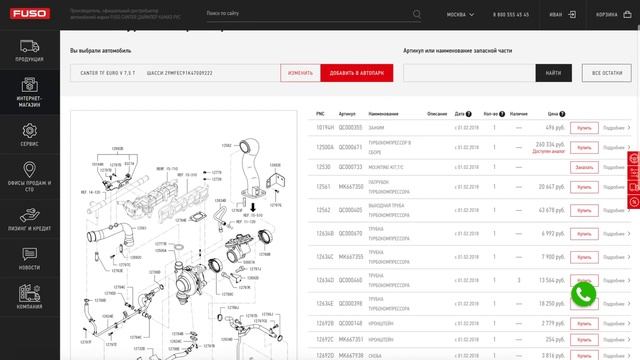
Task: Open the Новости chat icon section
Action: [x=29, y=258]
